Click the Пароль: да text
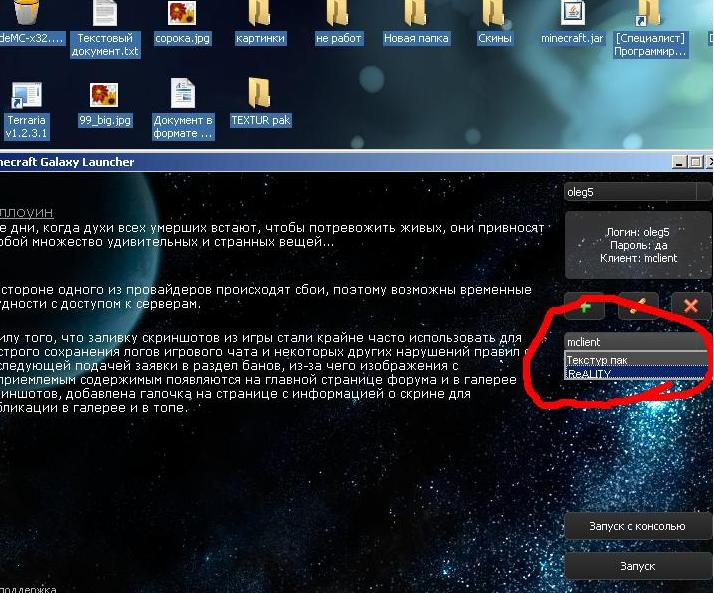Image resolution: width=714 pixels, height=593 pixels. click(x=638, y=245)
